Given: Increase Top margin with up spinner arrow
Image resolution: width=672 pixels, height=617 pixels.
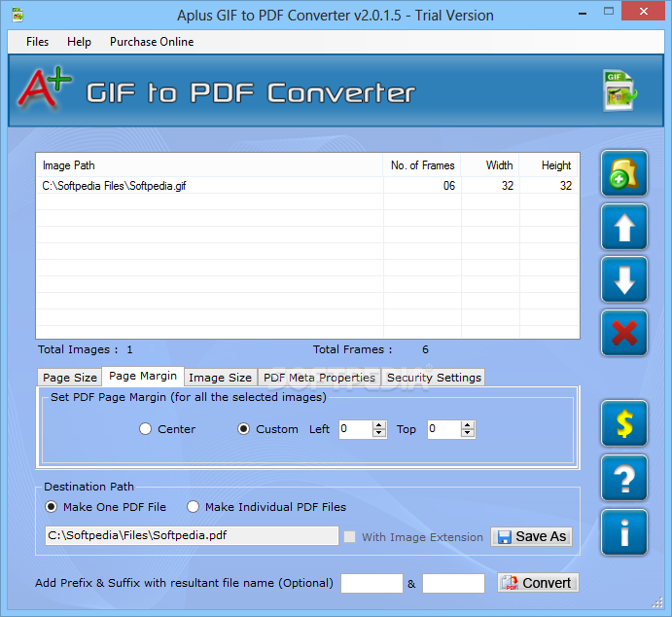Looking at the screenshot, I should click(468, 425).
